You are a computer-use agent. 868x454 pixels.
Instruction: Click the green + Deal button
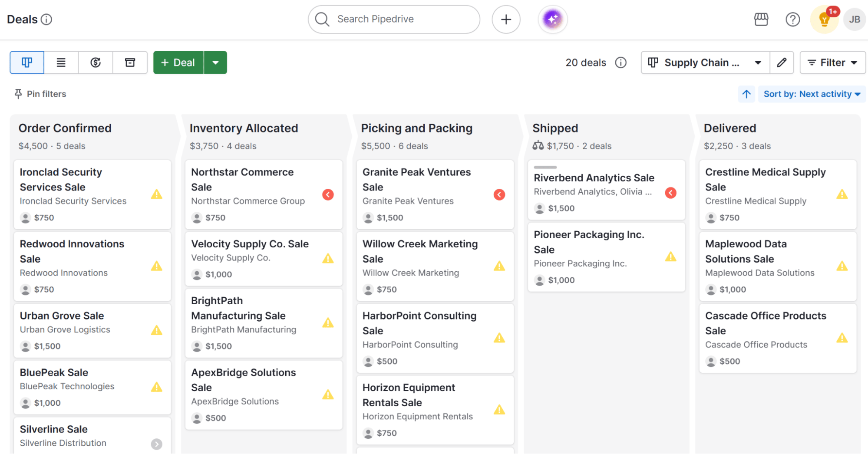(x=178, y=63)
